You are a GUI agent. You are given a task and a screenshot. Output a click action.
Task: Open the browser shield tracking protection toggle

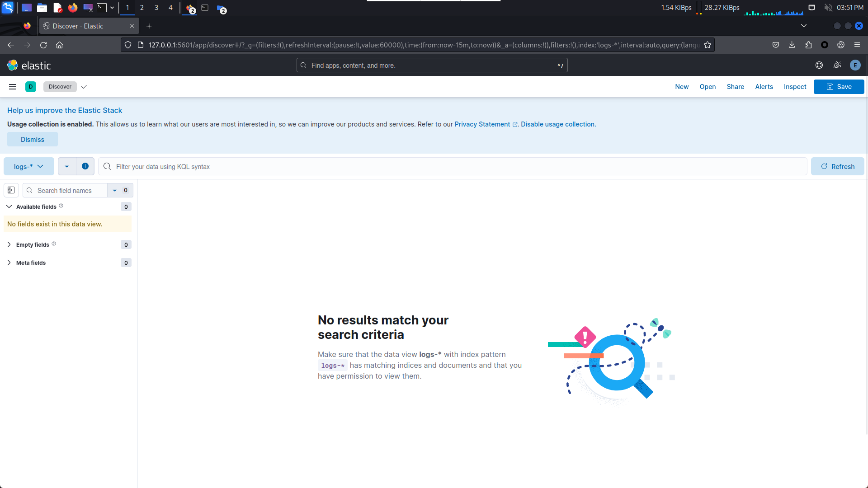coord(128,45)
